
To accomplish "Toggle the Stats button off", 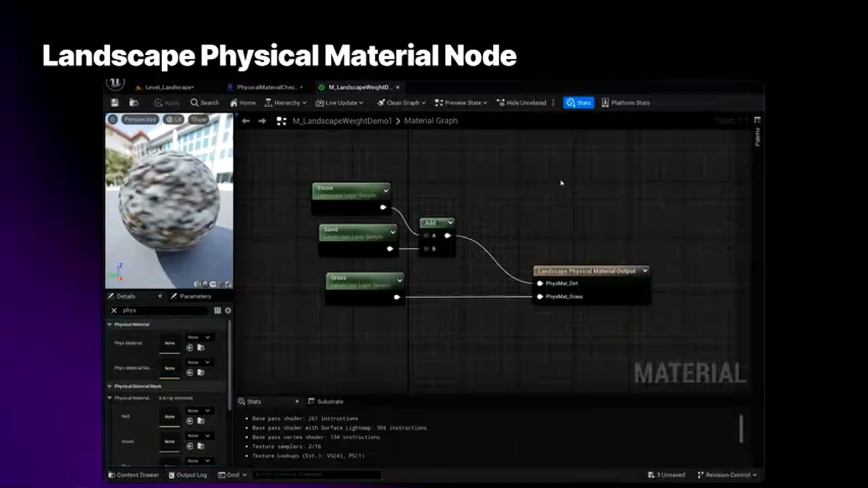I will [578, 103].
